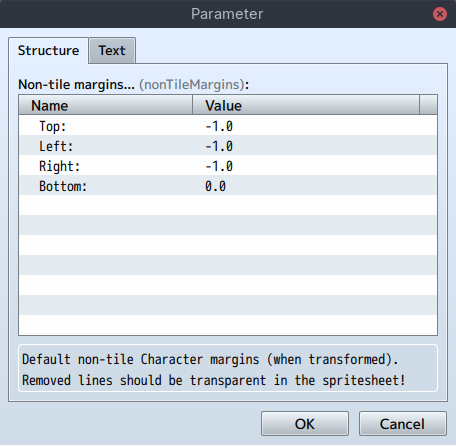Image resolution: width=456 pixels, height=446 pixels.
Task: Click the Cancel button
Action: point(402,424)
